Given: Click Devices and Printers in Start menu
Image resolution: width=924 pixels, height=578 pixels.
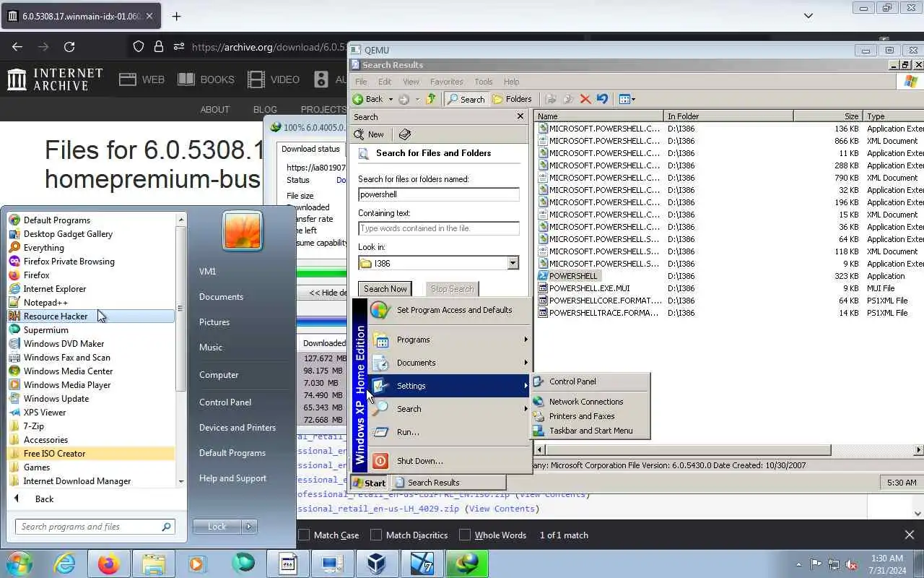Looking at the screenshot, I should tap(237, 427).
